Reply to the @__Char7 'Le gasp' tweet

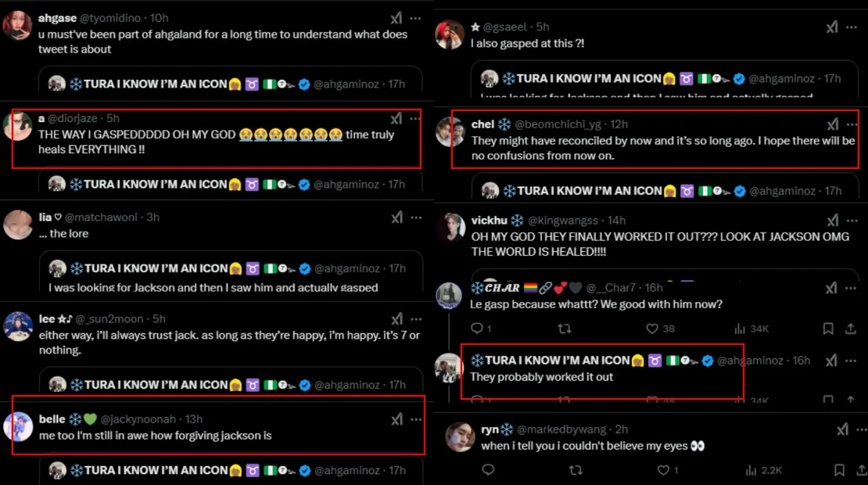[x=481, y=329]
